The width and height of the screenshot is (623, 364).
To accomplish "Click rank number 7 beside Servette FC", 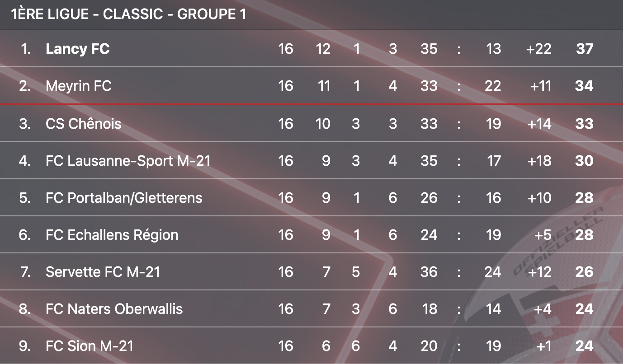I will [25, 272].
